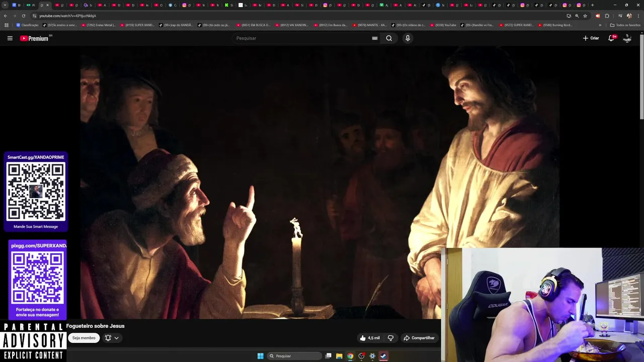Click the Seja membro button
Image resolution: width=644 pixels, height=362 pixels.
(x=84, y=338)
